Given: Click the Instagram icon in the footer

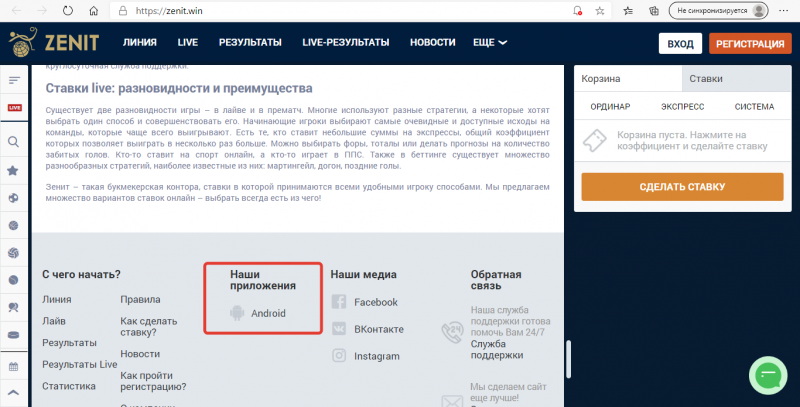Looking at the screenshot, I should click(x=339, y=355).
